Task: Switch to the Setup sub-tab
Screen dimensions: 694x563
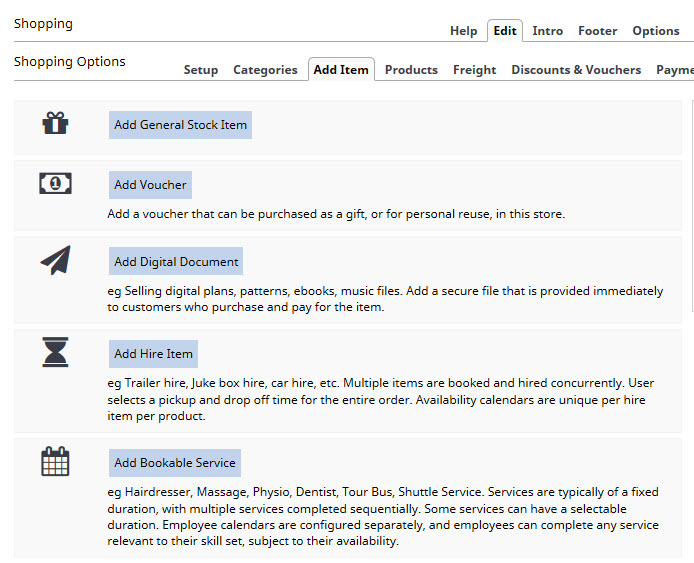Action: tap(201, 69)
